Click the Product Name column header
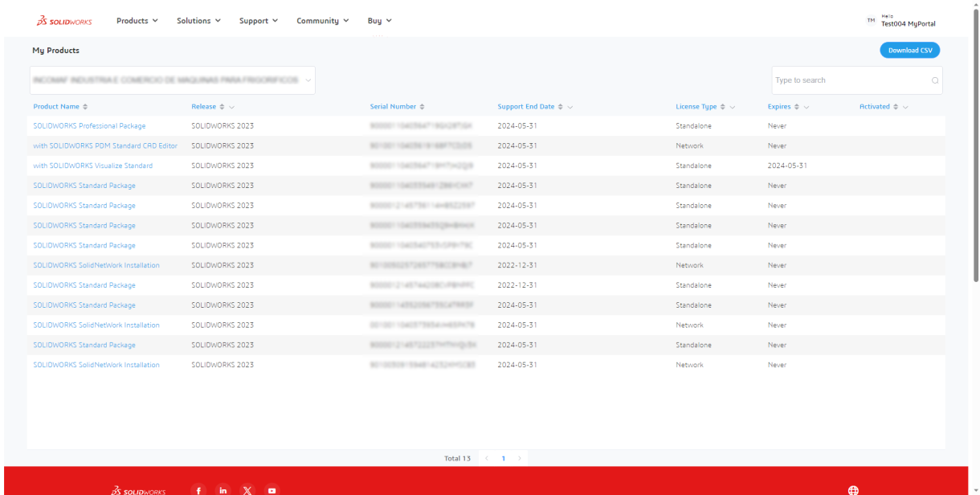The width and height of the screenshot is (980, 495). 56,107
